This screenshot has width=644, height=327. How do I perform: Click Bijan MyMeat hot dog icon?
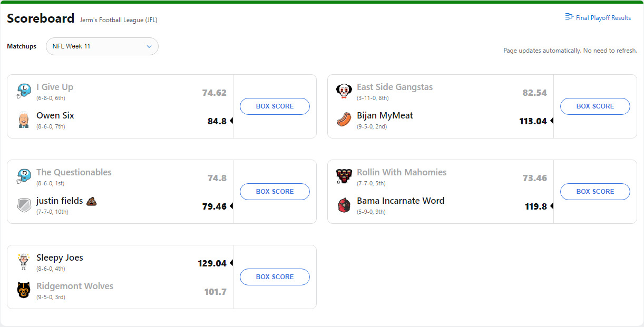click(x=344, y=120)
